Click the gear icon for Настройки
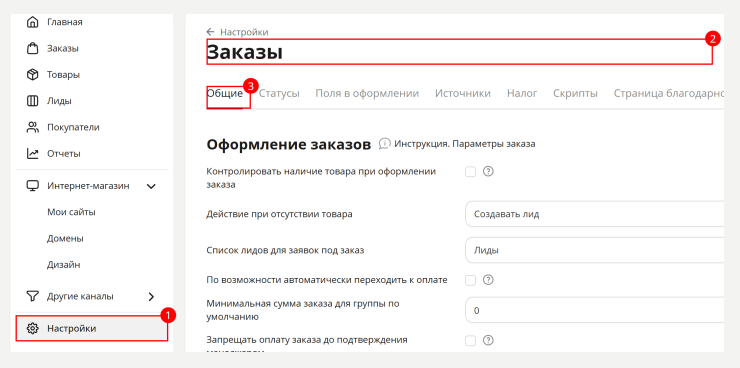 click(x=32, y=328)
